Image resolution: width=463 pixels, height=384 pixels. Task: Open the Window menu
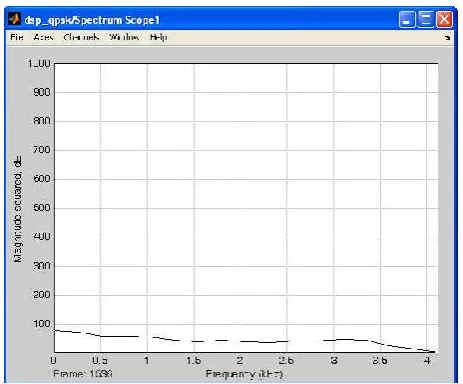click(124, 37)
